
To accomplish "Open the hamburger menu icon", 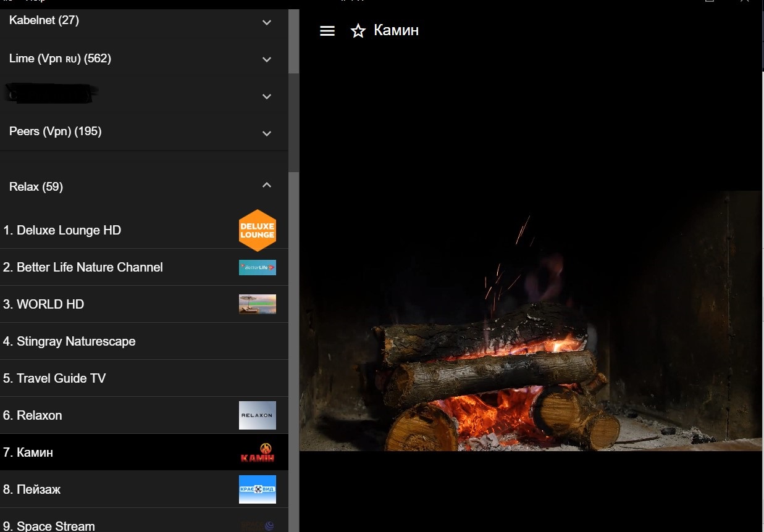I will click(327, 31).
